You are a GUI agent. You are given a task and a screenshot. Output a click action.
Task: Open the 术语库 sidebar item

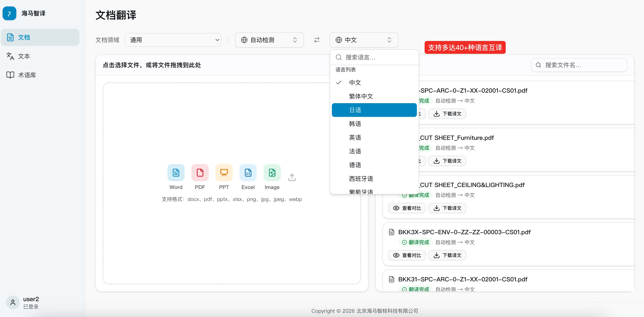click(40, 75)
